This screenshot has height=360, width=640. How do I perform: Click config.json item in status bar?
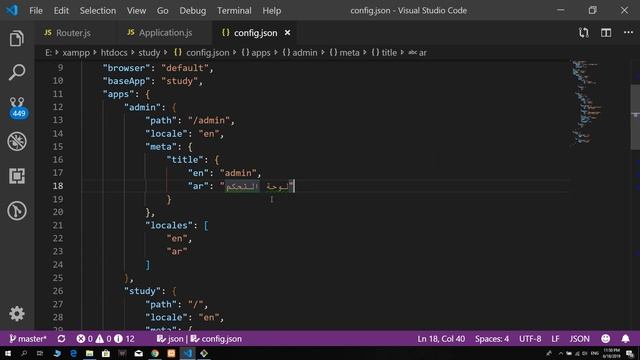click(x=216, y=339)
